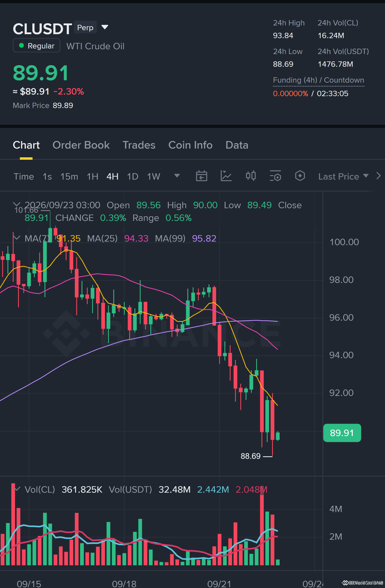Switch to the Trades tab
The width and height of the screenshot is (385, 588).
coord(139,145)
